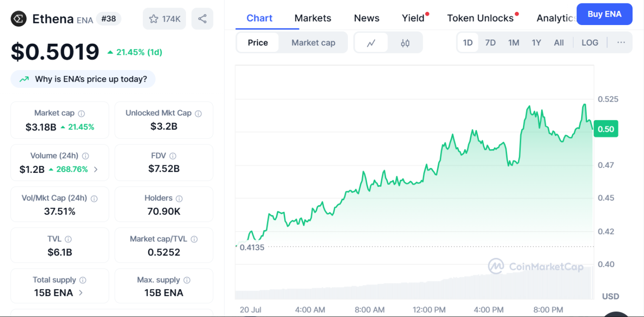Screen dimensions: 644x317
Task: Click the $0.5019 price value
Action: click(x=55, y=52)
